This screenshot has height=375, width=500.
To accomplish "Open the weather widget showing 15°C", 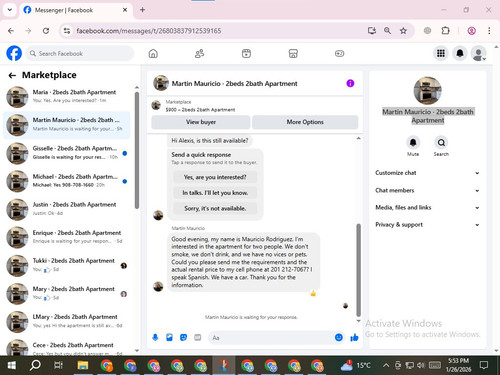I will pos(356,365).
